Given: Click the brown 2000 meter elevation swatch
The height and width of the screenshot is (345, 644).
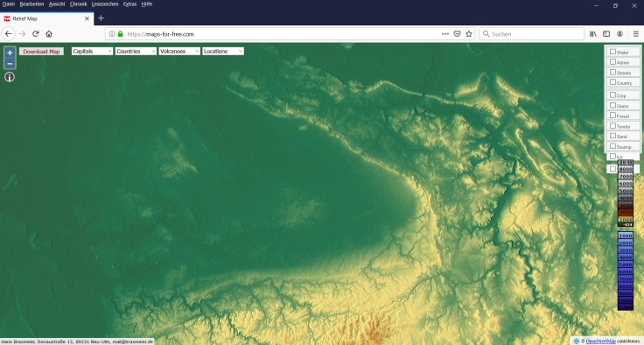Looking at the screenshot, I should (626, 213).
